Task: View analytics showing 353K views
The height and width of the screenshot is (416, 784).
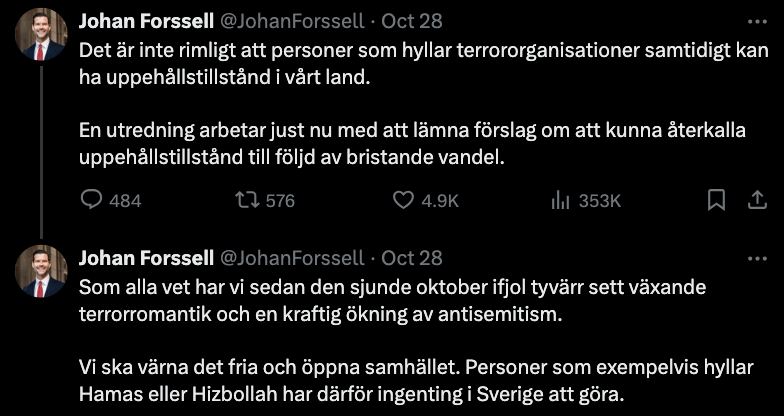Action: (x=560, y=200)
